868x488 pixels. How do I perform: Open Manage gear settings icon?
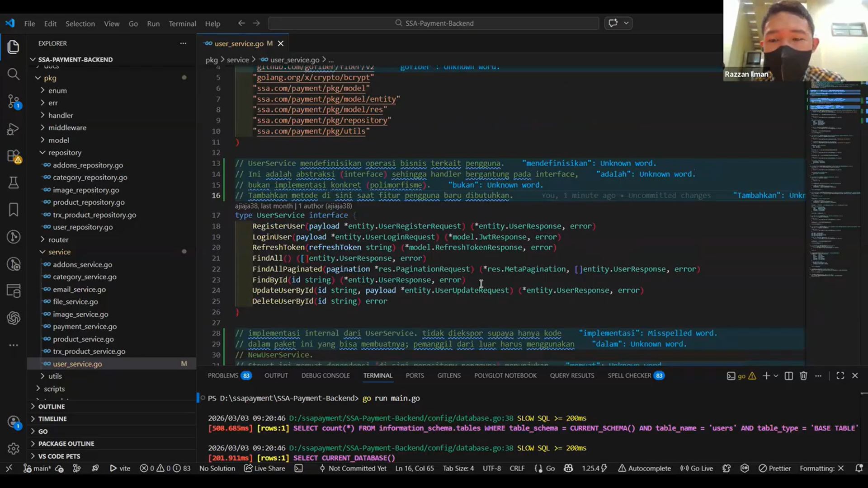pos(14,448)
